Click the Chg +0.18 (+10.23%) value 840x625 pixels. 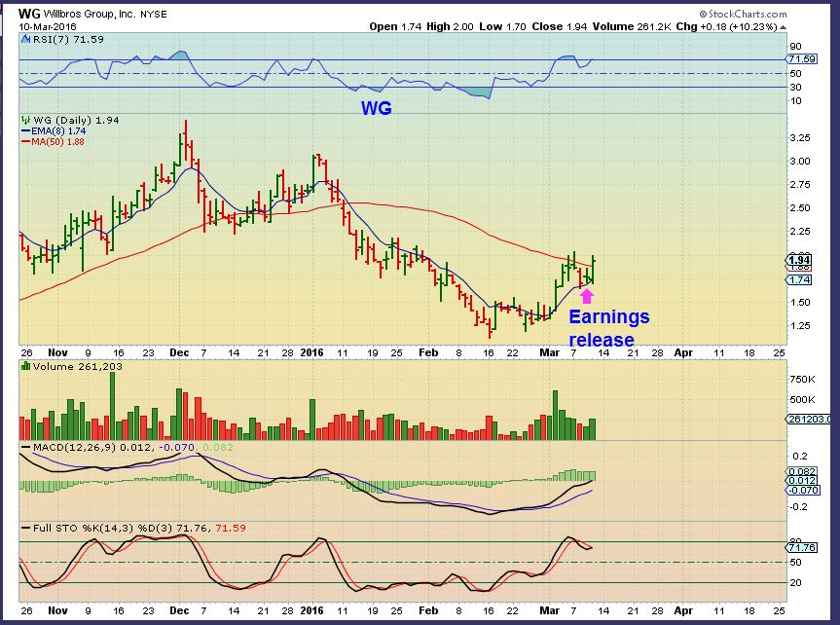pyautogui.click(x=727, y=26)
